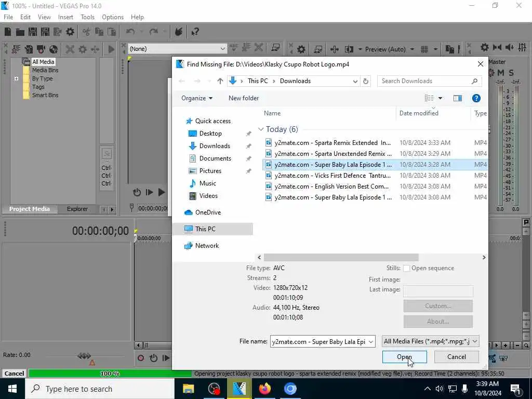Click the Save As floppy icon
Screen dimensions: 532x399
click(45, 32)
